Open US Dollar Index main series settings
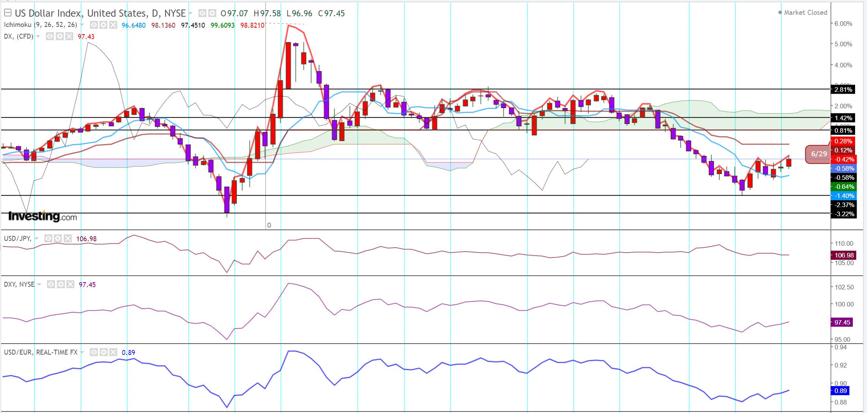Screen dimensions: 868x413 [x=212, y=13]
